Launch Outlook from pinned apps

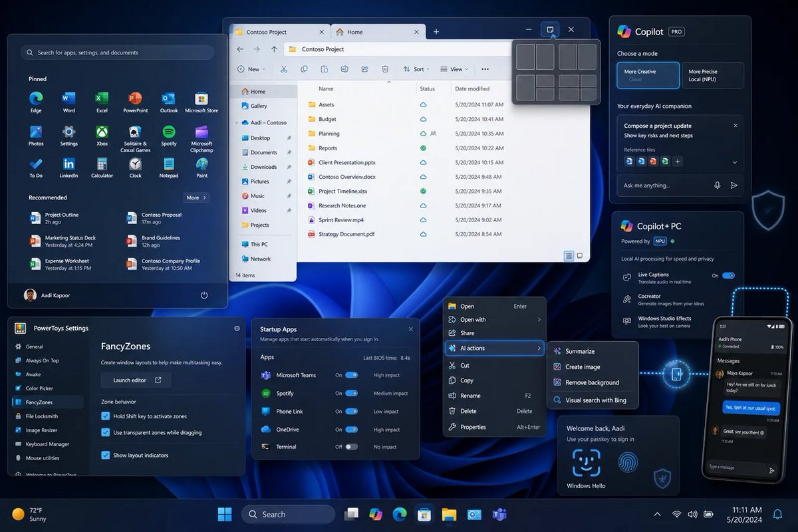point(169,102)
